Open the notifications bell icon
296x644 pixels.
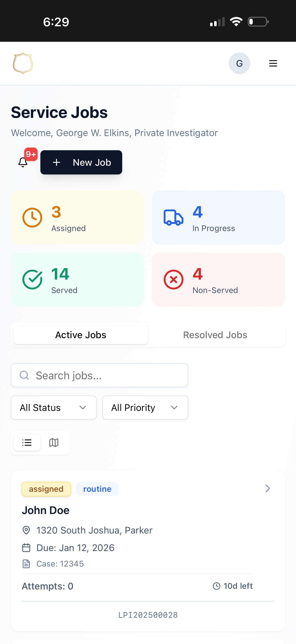pyautogui.click(x=23, y=162)
